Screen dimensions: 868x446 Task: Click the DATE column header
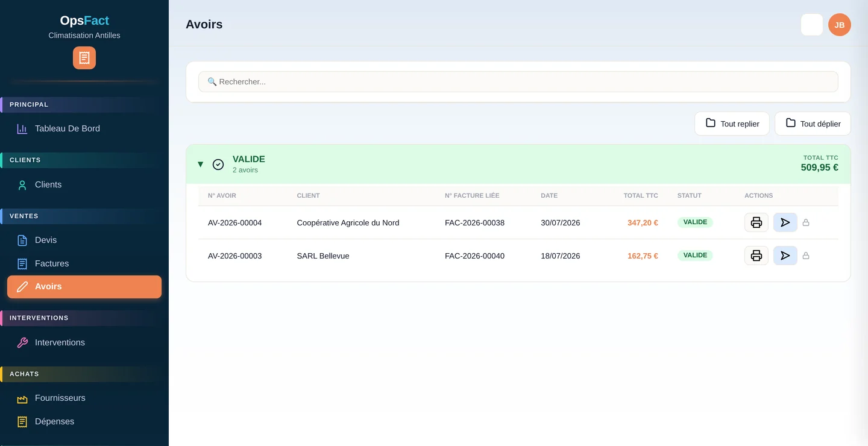click(x=549, y=195)
